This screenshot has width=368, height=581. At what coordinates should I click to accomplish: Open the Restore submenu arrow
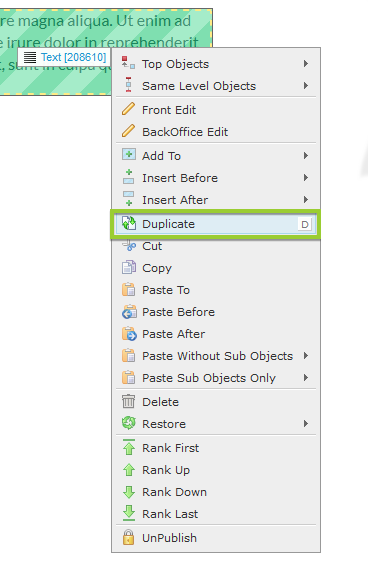point(306,424)
